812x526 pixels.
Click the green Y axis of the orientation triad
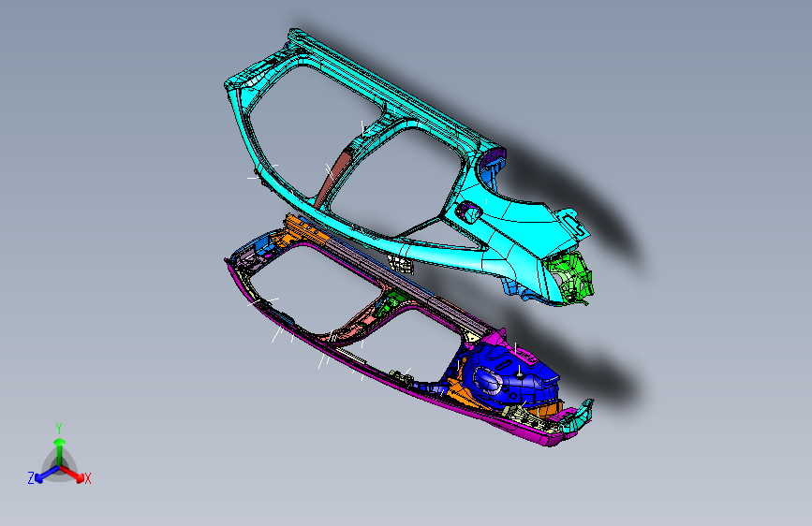click(x=60, y=452)
